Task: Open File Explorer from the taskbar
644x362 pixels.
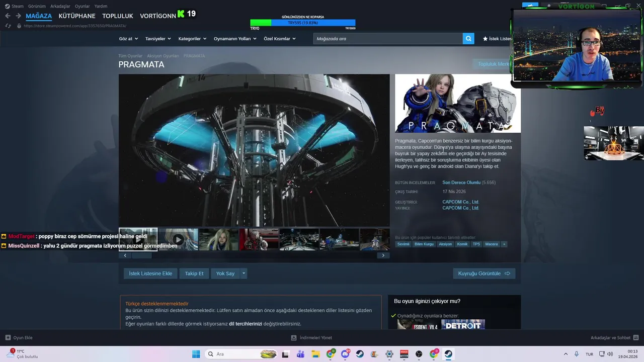Action: [x=315, y=354]
